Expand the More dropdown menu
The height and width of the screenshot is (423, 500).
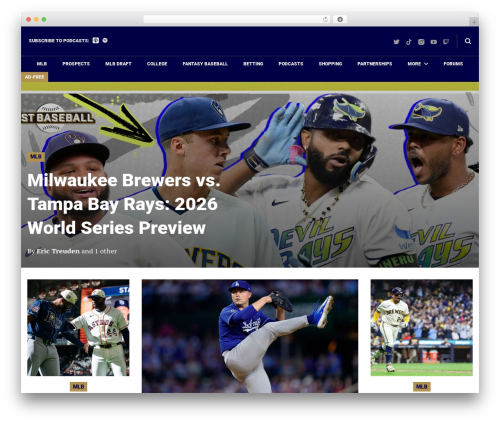click(418, 64)
